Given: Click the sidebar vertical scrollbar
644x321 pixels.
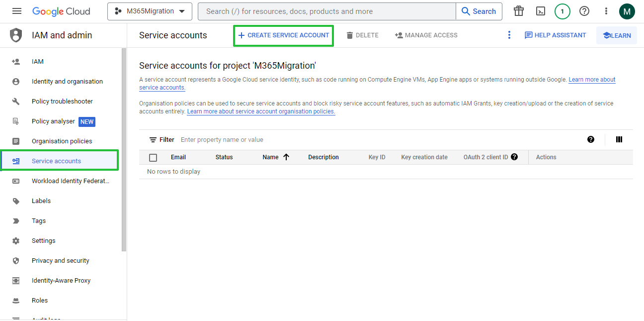Looking at the screenshot, I should point(124,149).
